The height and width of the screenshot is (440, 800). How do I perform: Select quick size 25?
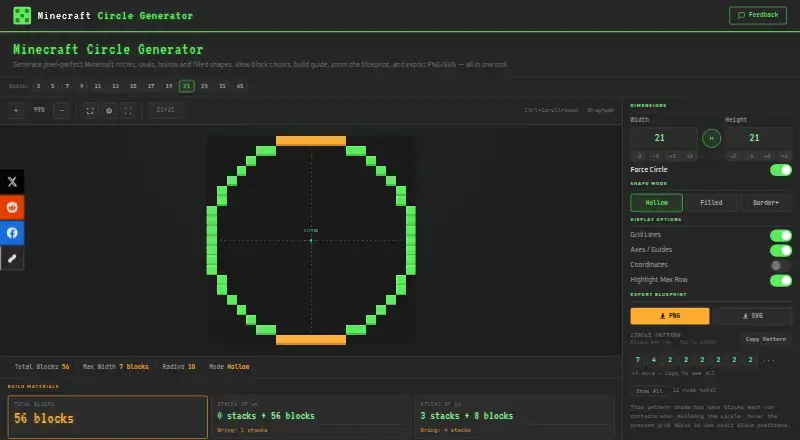(205, 86)
